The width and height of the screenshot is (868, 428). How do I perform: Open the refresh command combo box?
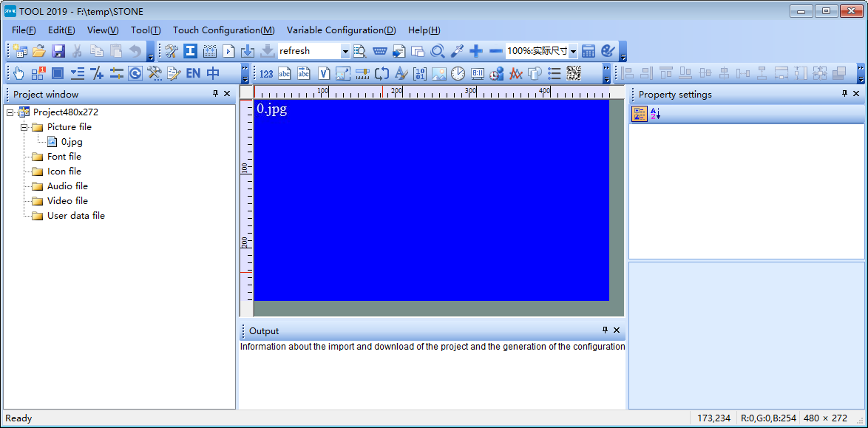point(345,51)
